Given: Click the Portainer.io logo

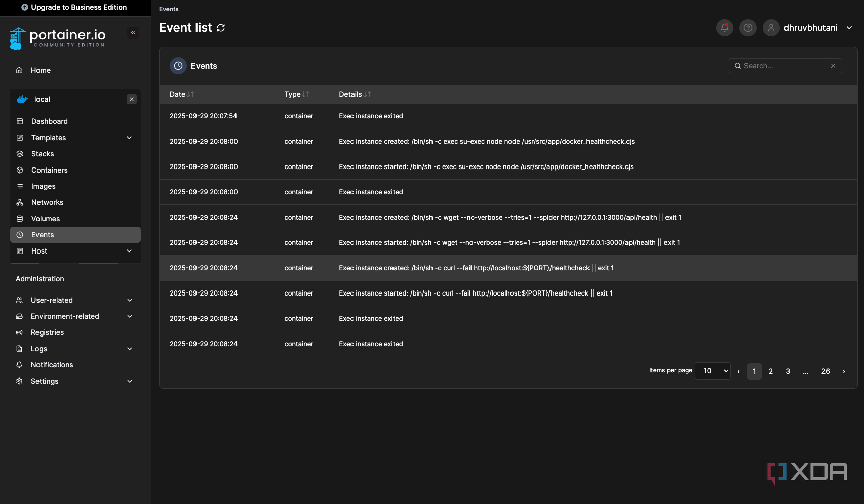Looking at the screenshot, I should [x=57, y=38].
